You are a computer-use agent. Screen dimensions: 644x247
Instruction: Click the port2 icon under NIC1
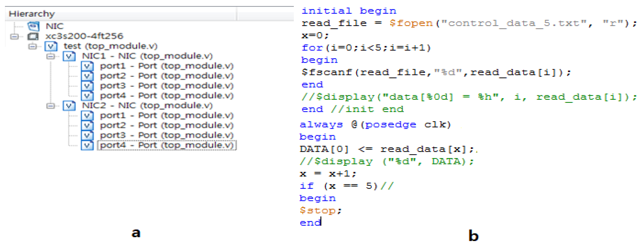(x=87, y=76)
